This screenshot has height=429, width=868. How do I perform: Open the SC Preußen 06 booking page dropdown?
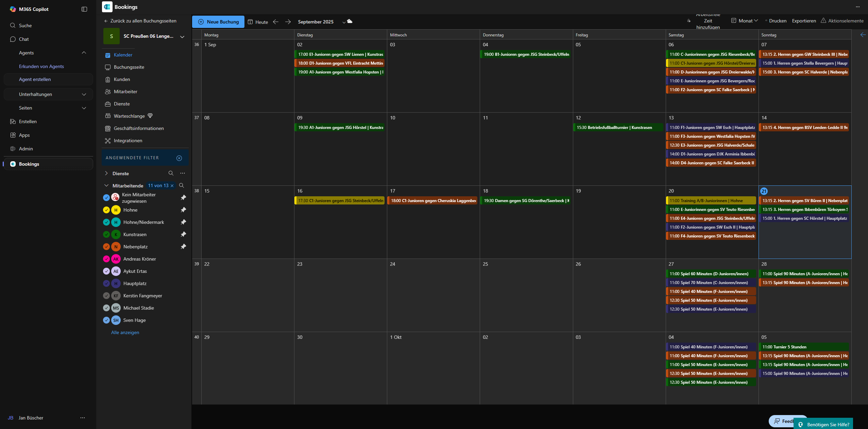pyautogui.click(x=182, y=37)
